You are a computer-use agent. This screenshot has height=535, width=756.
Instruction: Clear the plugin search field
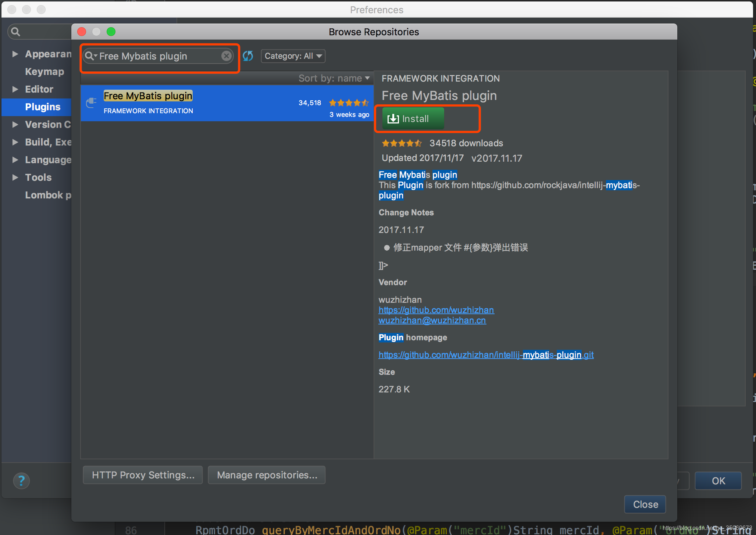227,56
